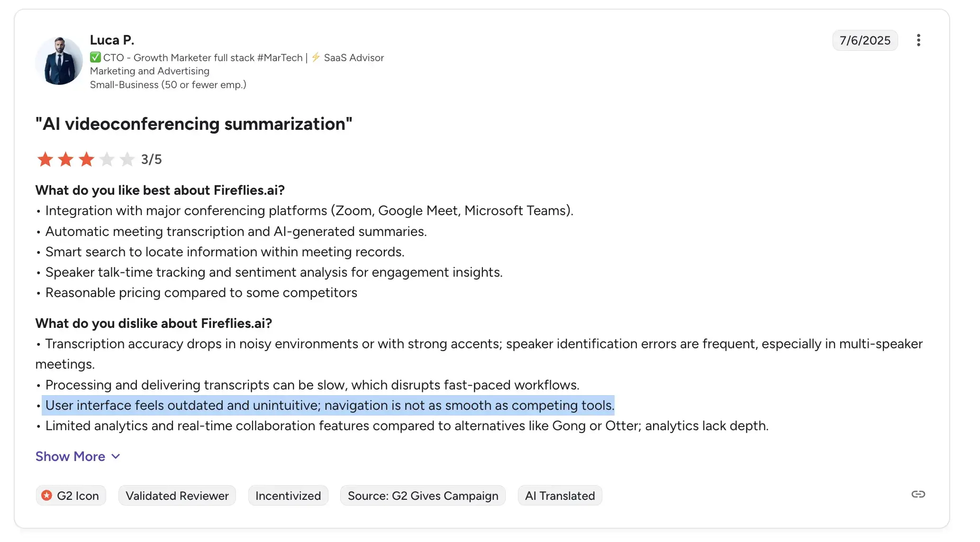Click the reviewer name Luca P.
Image resolution: width=980 pixels, height=542 pixels.
pyautogui.click(x=112, y=40)
